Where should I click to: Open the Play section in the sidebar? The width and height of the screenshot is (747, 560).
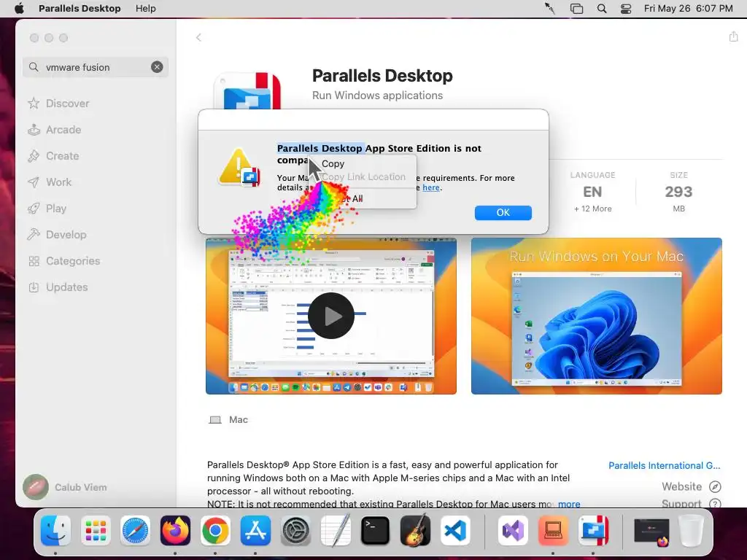click(55, 209)
